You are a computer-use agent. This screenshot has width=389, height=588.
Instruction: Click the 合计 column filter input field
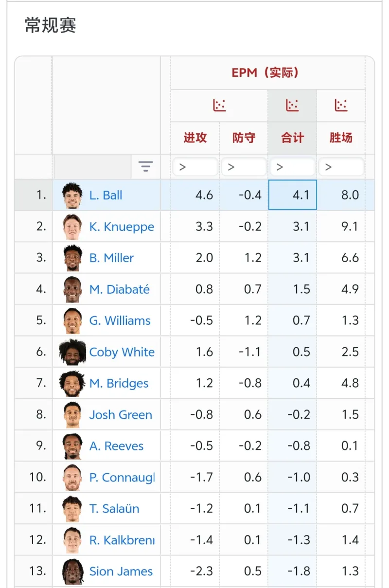[x=292, y=166]
